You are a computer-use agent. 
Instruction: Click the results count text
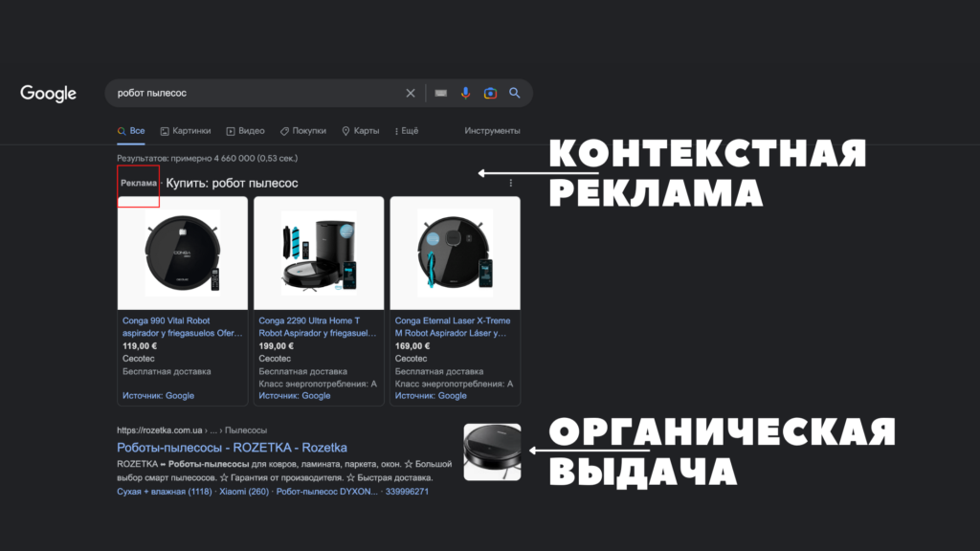click(x=208, y=158)
